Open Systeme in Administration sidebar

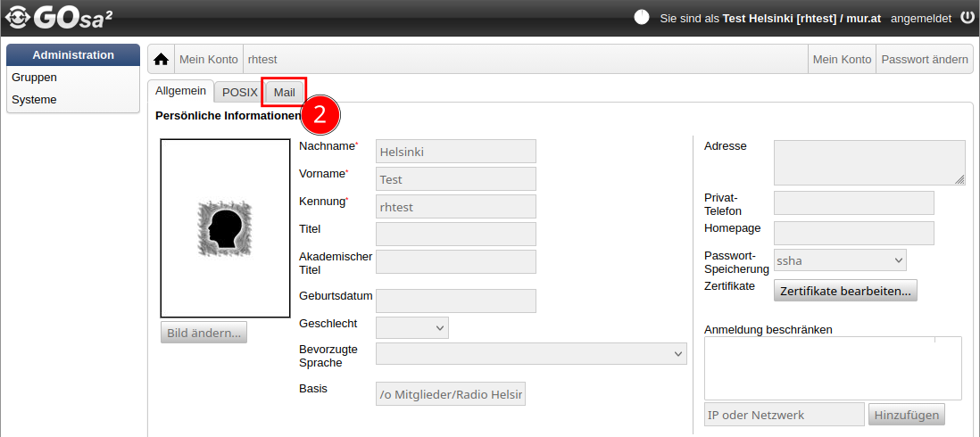(35, 100)
